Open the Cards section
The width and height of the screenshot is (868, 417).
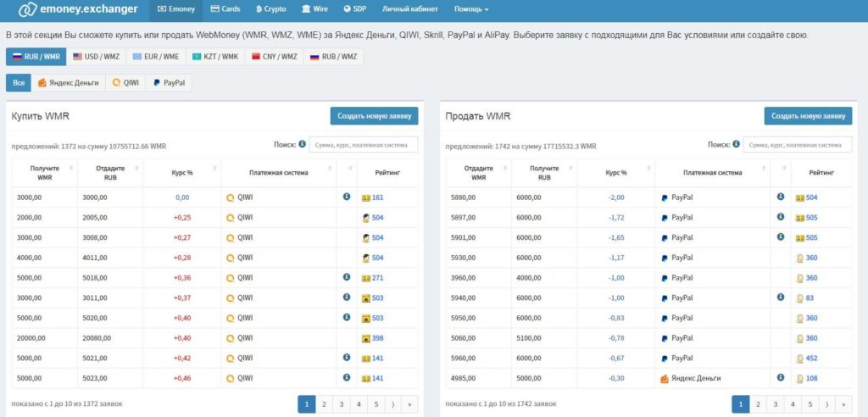tap(225, 9)
